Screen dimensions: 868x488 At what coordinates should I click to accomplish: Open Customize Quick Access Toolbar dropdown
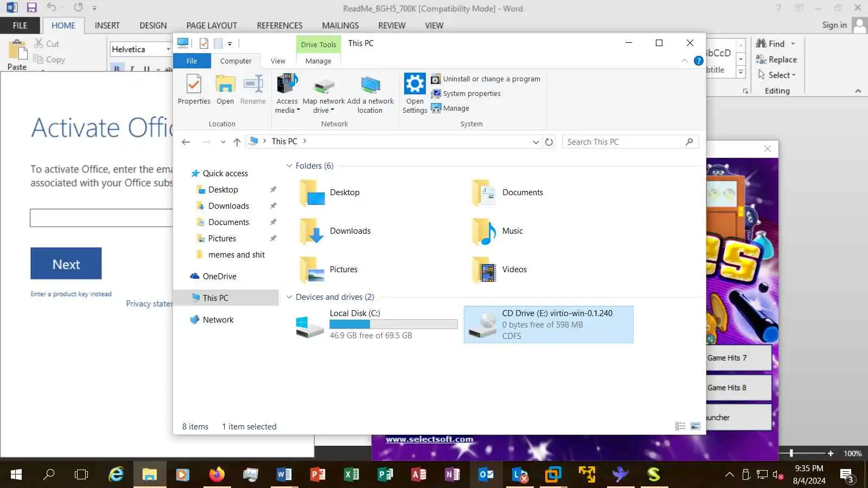230,43
